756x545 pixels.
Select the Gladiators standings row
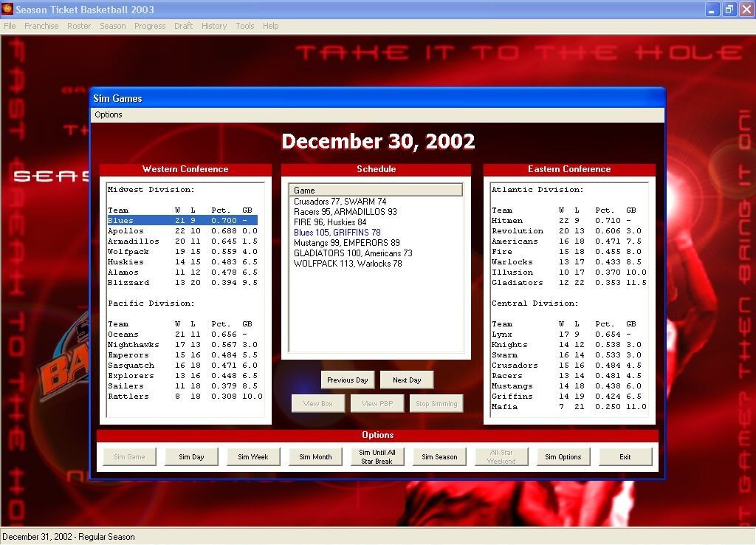point(569,283)
